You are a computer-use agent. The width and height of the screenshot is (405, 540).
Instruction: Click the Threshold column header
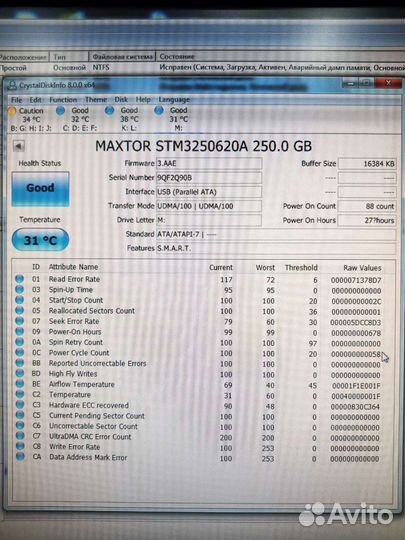pyautogui.click(x=301, y=268)
